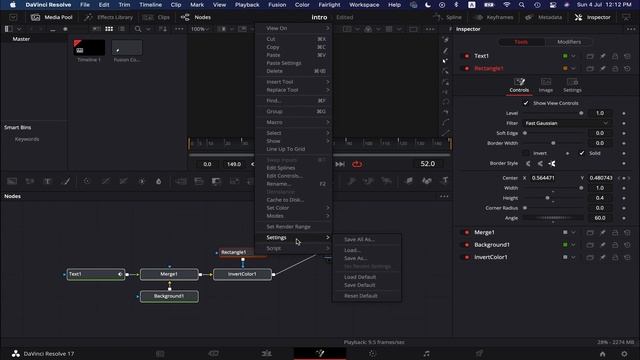Expand the Insert Tool submenu
This screenshot has height=360, width=640.
(x=294, y=82)
